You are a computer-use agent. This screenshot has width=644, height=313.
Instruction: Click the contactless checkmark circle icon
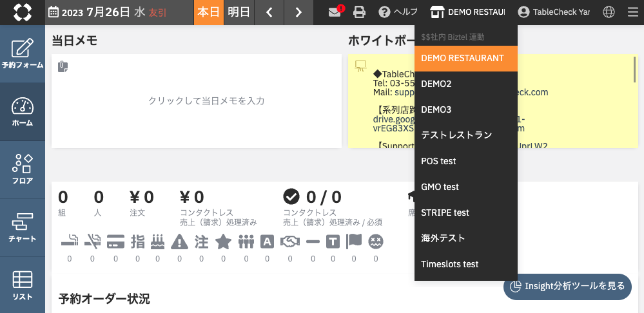[291, 197]
